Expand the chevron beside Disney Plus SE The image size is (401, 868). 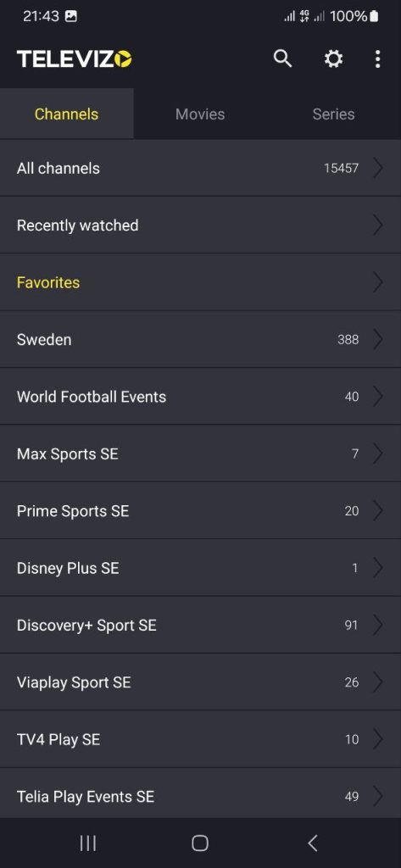[378, 568]
